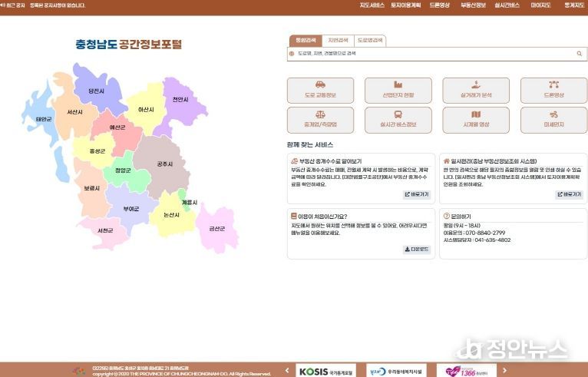588x377 pixels.
Task: Click the 문의하기 card heading
Action: coord(461,217)
